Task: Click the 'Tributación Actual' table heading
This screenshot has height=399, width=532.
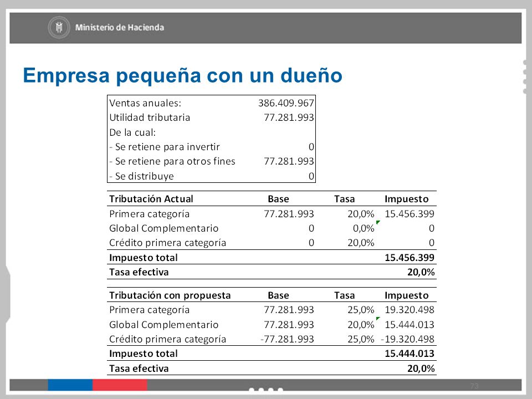Action: 151,199
